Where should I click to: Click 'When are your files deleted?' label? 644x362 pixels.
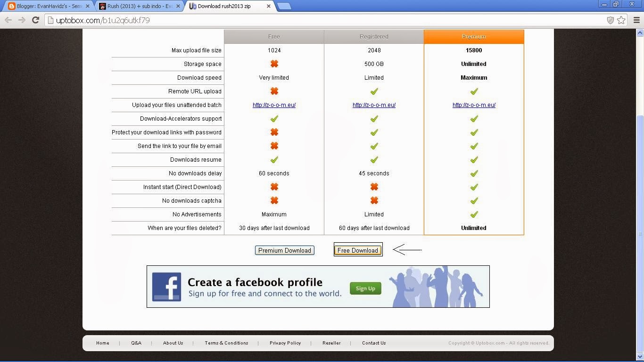pyautogui.click(x=184, y=228)
